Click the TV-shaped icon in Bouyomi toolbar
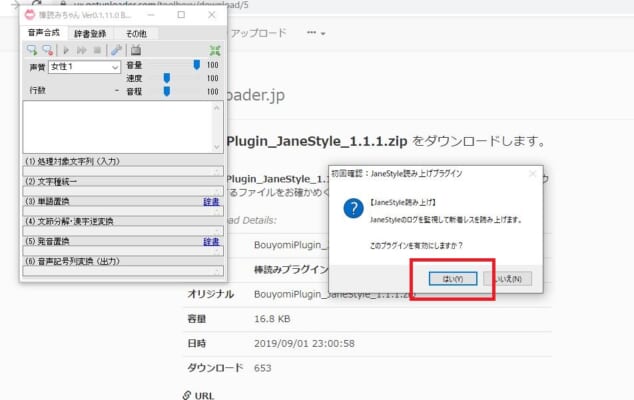The width and height of the screenshot is (634, 400). click(136, 50)
